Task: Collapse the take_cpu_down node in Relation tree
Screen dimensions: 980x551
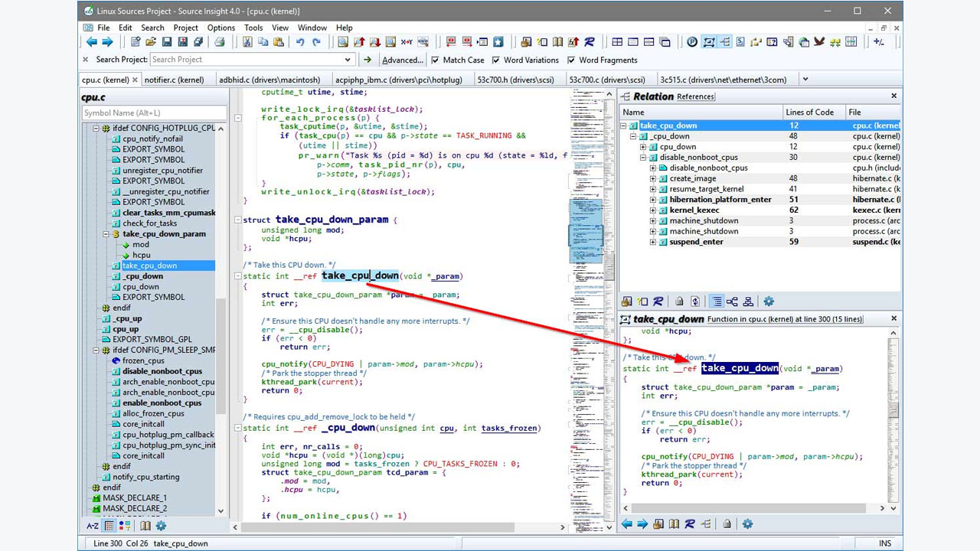Action: tap(625, 126)
